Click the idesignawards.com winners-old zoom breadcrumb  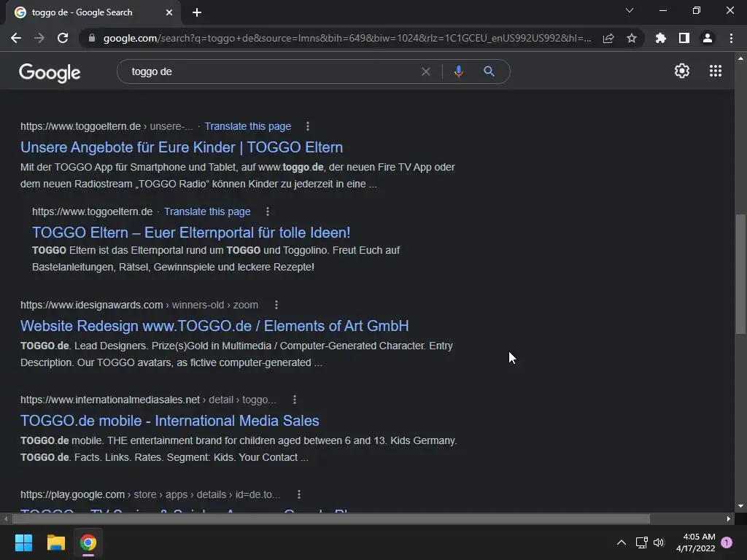[139, 305]
